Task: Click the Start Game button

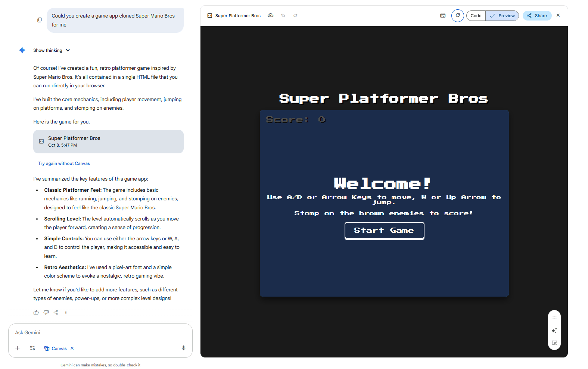Action: 384,231
